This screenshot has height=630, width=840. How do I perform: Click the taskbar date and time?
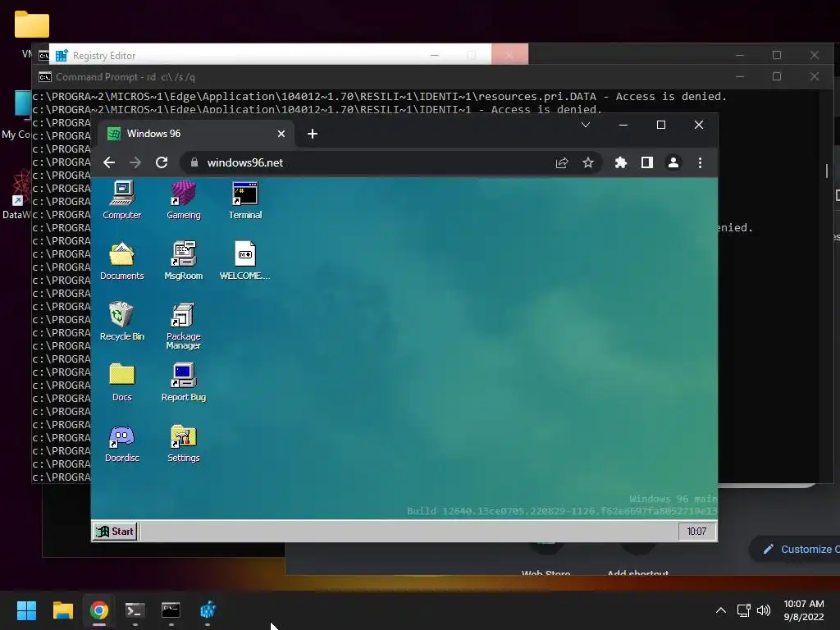pos(804,610)
